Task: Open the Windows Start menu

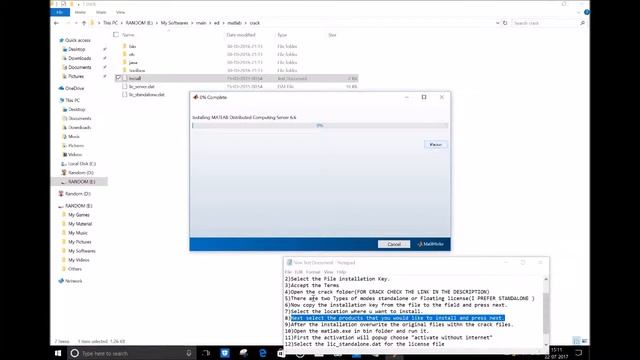Action: click(58, 353)
